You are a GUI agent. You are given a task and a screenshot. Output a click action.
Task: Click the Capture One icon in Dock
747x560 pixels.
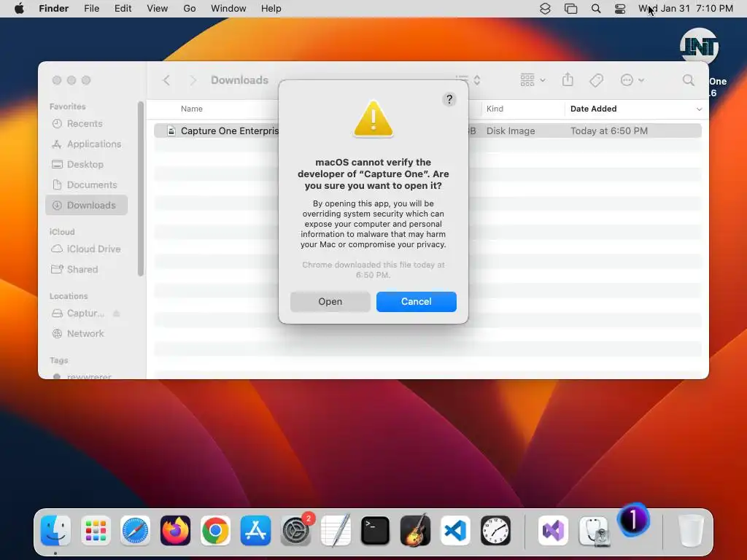pos(633,520)
